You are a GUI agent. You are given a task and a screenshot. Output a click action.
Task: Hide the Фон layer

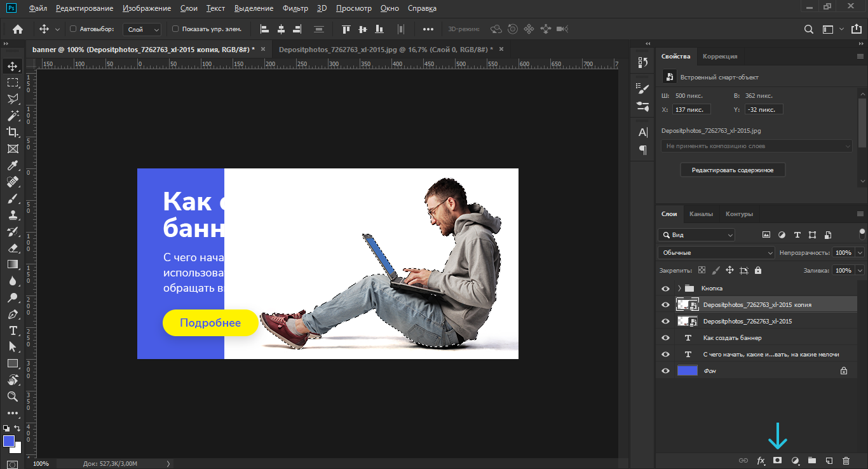(x=665, y=370)
